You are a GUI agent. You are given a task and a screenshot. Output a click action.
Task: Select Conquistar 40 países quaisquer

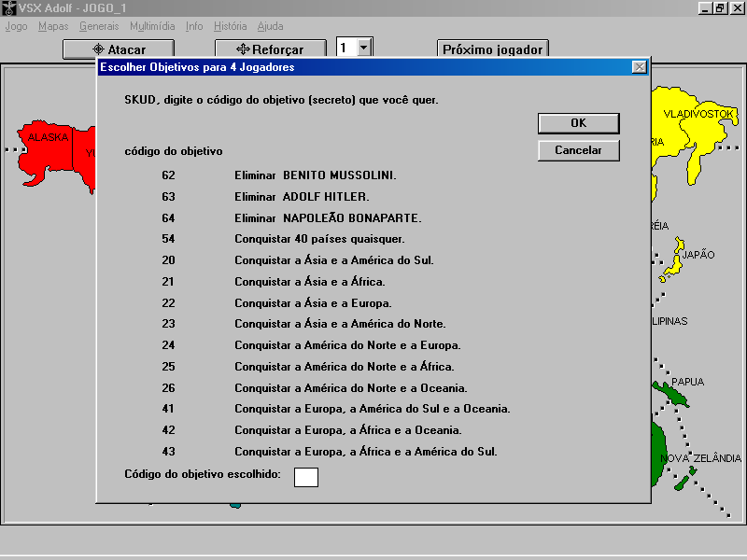(x=319, y=239)
